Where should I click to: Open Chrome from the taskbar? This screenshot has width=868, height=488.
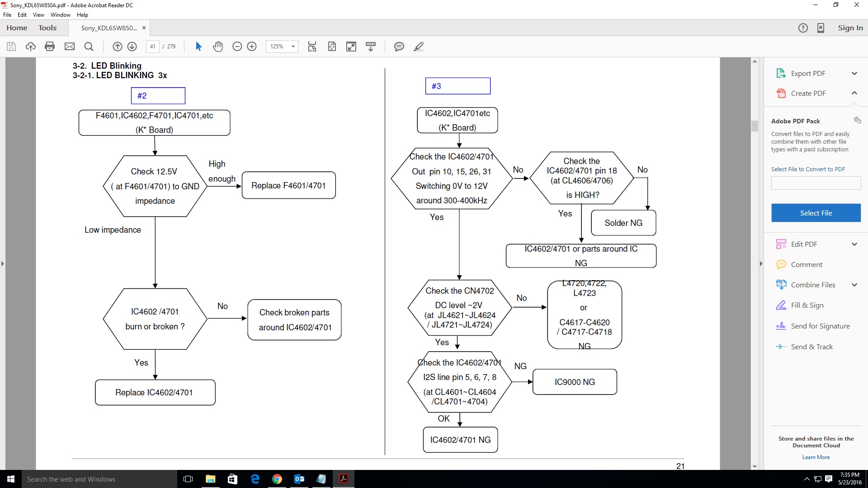click(x=277, y=479)
